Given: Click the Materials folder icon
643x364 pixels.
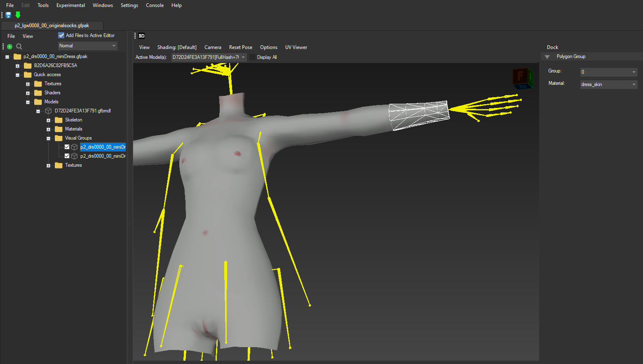Looking at the screenshot, I should click(x=59, y=129).
